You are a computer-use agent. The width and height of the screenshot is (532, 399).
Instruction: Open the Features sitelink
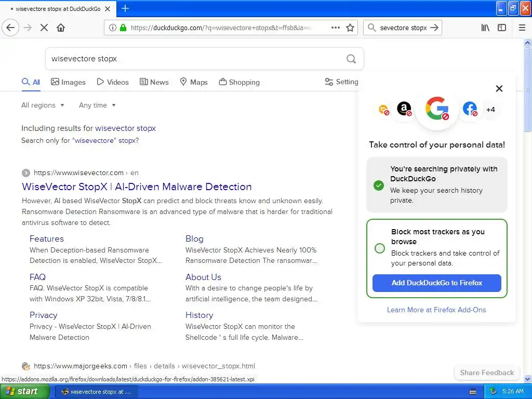(x=46, y=239)
